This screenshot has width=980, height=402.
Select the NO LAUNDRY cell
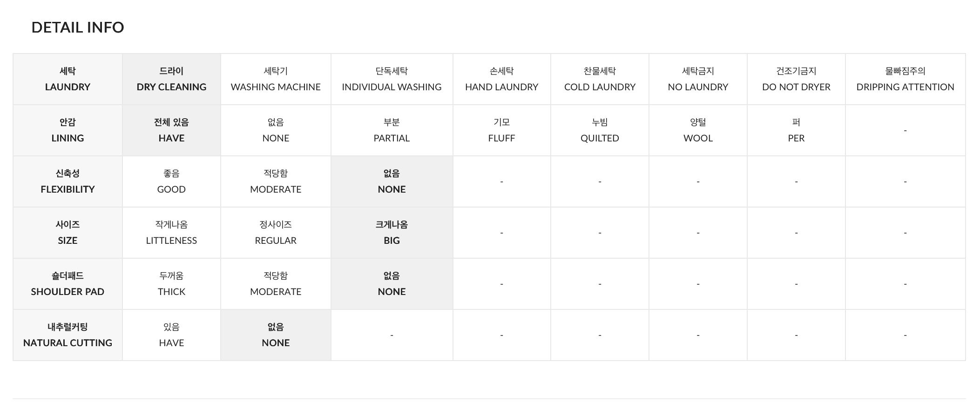click(x=698, y=79)
